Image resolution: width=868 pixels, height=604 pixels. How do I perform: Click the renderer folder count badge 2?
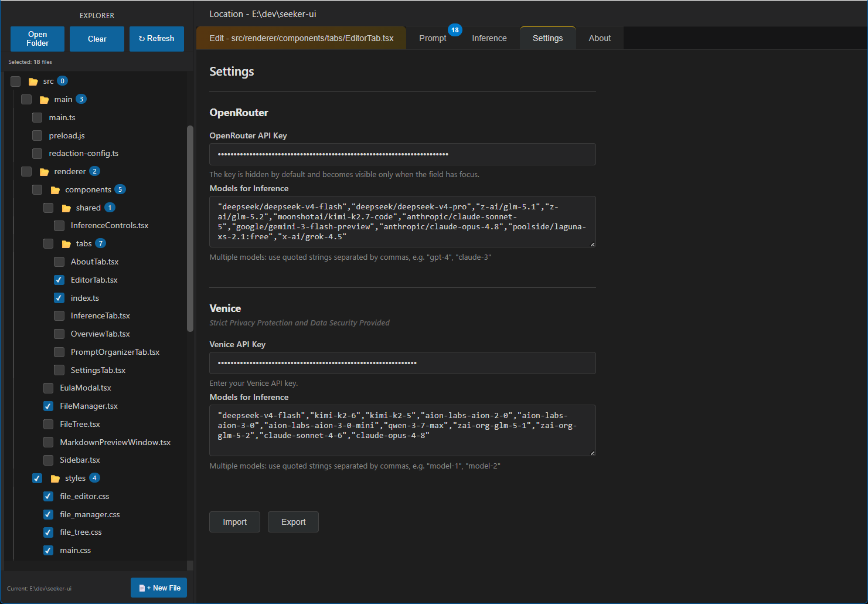pos(94,171)
